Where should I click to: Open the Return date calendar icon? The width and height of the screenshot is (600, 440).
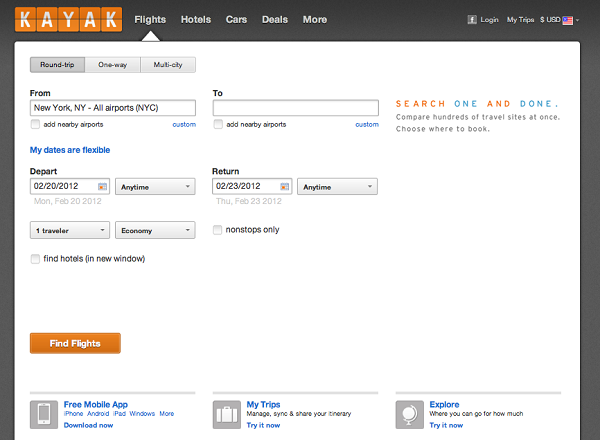coord(284,186)
